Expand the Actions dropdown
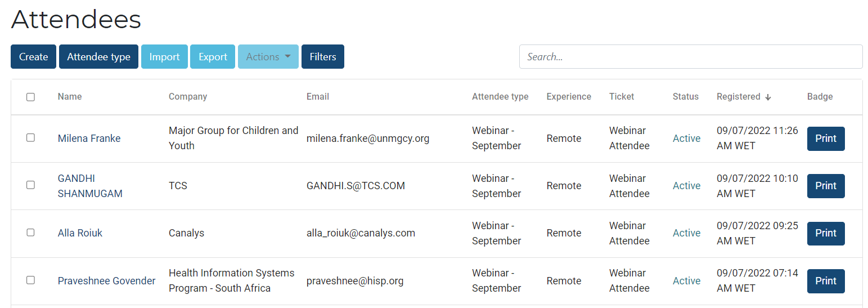The width and height of the screenshot is (868, 308). 268,57
